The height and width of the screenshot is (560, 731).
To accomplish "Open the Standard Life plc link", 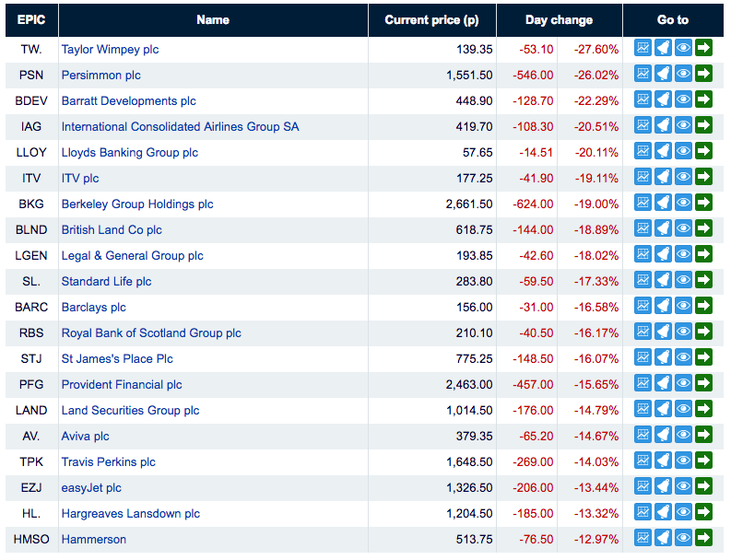I will click(106, 282).
